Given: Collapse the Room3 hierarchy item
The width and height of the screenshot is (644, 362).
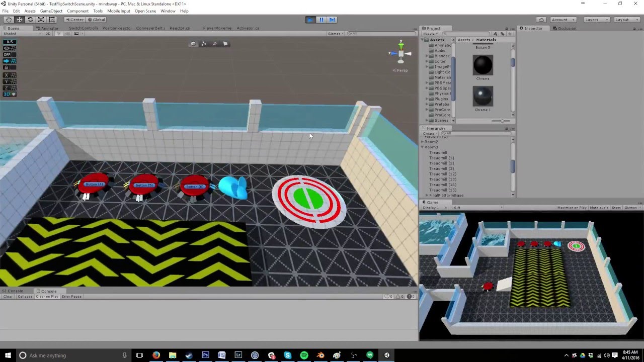Looking at the screenshot, I should [x=422, y=147].
